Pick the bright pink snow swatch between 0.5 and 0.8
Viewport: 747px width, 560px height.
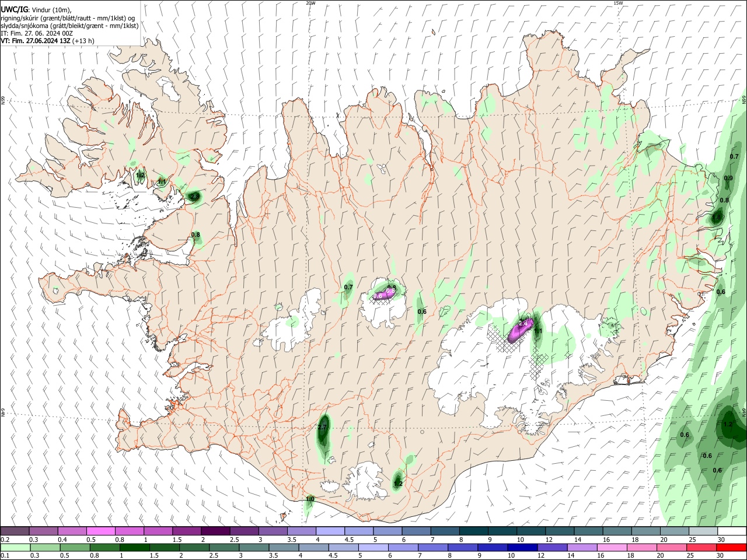[100, 531]
